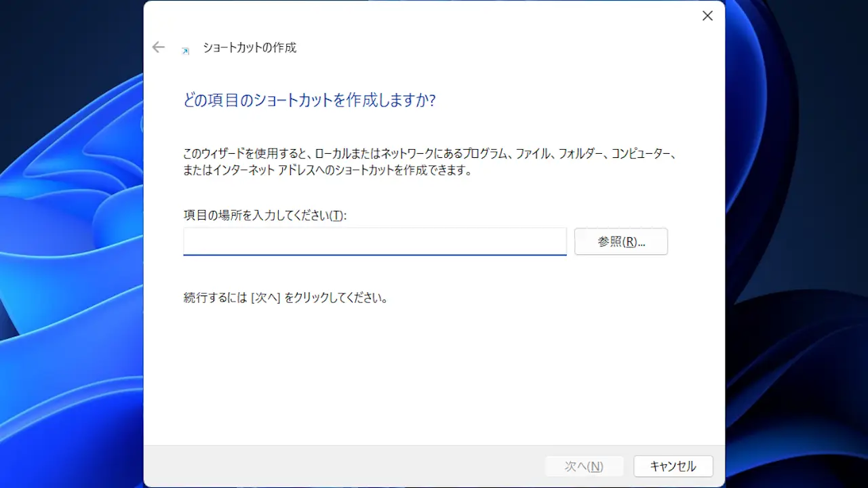This screenshot has height=488, width=868.
Task: Click the shortcut icon beside the wizard title
Action: [185, 50]
